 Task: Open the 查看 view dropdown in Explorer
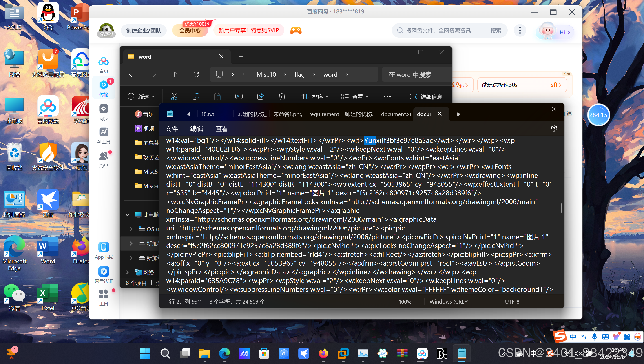[355, 97]
